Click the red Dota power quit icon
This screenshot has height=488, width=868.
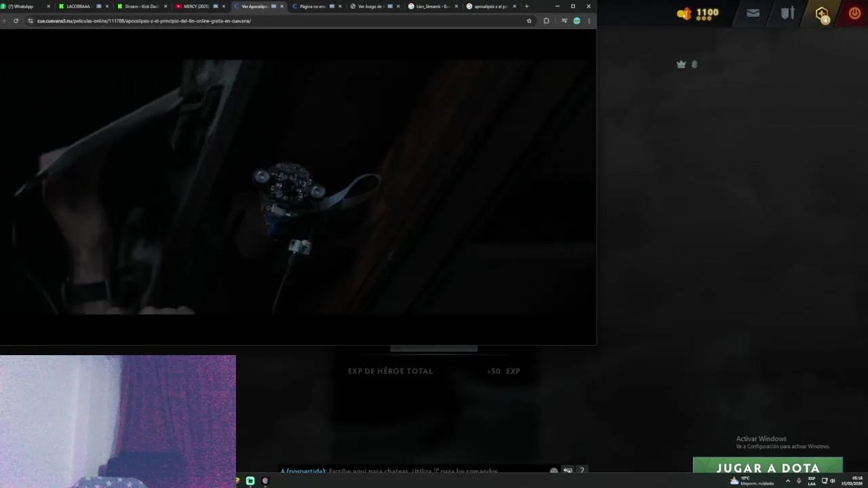click(x=854, y=13)
